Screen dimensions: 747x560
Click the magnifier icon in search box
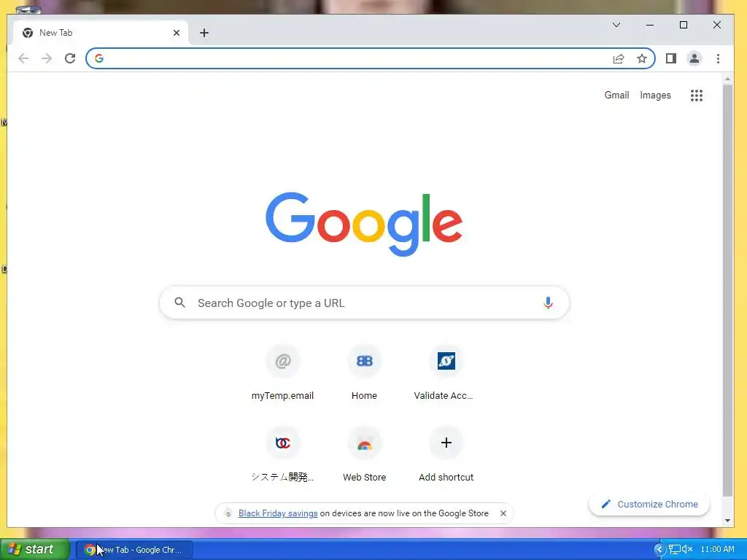179,303
